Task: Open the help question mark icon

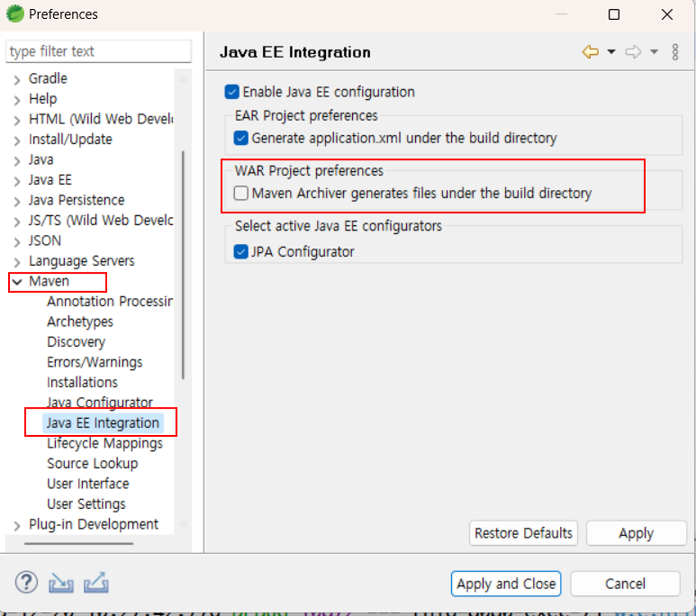Action: coord(27,583)
